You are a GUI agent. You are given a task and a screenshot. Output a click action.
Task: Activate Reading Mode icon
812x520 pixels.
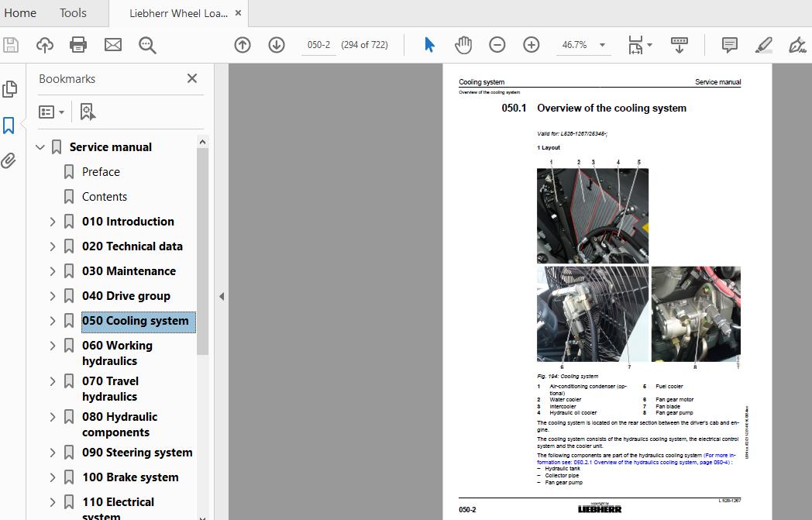click(680, 44)
